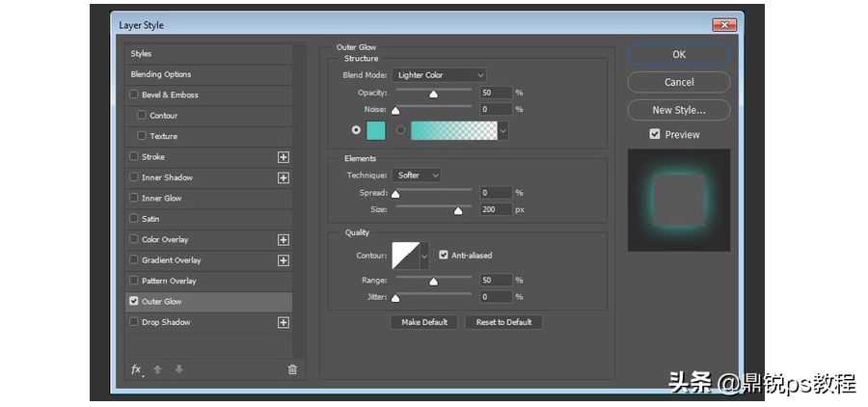Close the Layer Style dialog
This screenshot has height=407, width=868.
tap(724, 25)
